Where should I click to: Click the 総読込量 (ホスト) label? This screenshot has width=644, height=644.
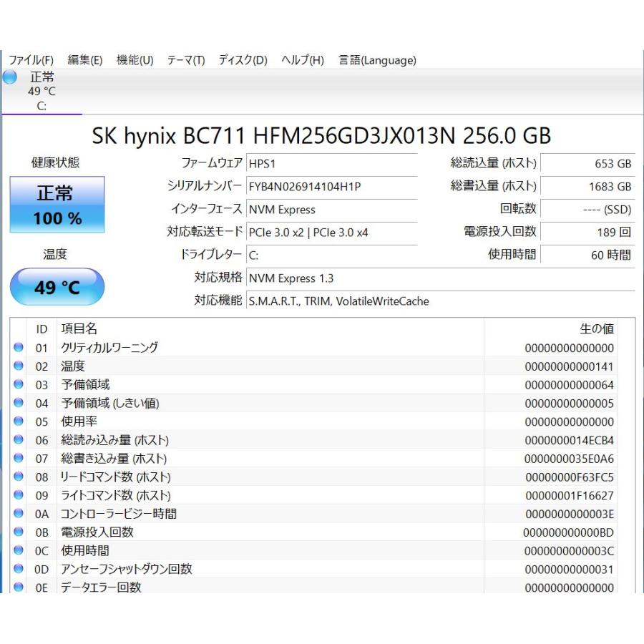494,163
